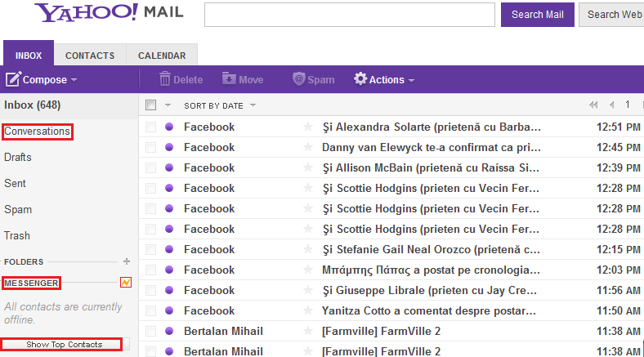Click the SORT BY DATE label
644x357 pixels.
point(213,106)
